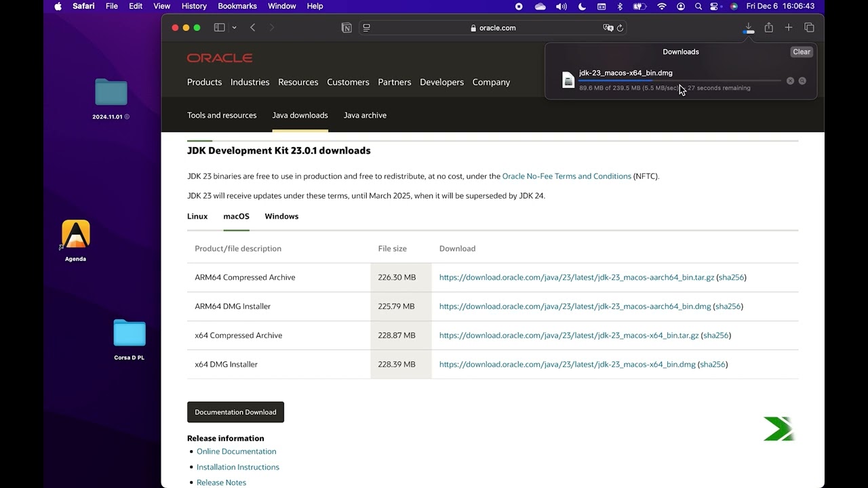Click the Notion extension icon in toolbar

click(x=347, y=28)
